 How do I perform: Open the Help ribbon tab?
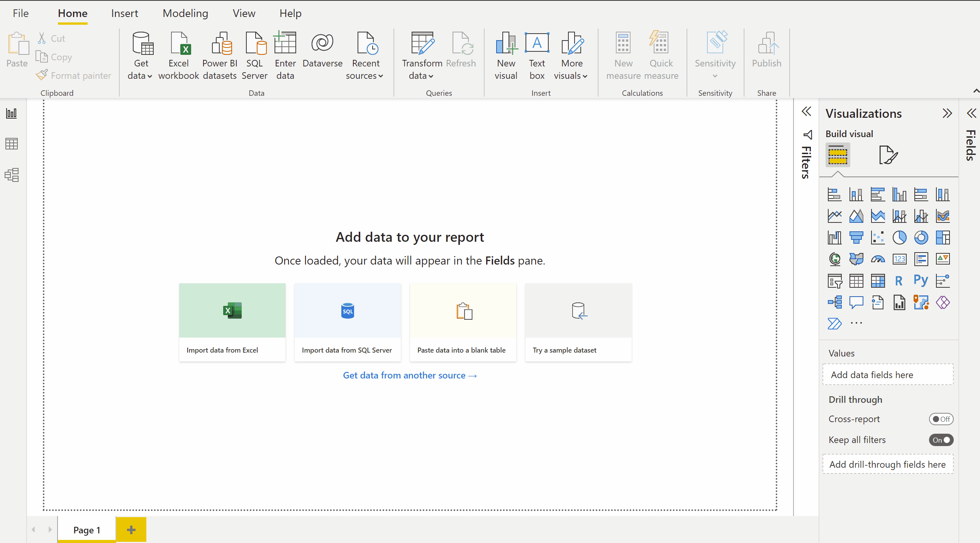(290, 13)
